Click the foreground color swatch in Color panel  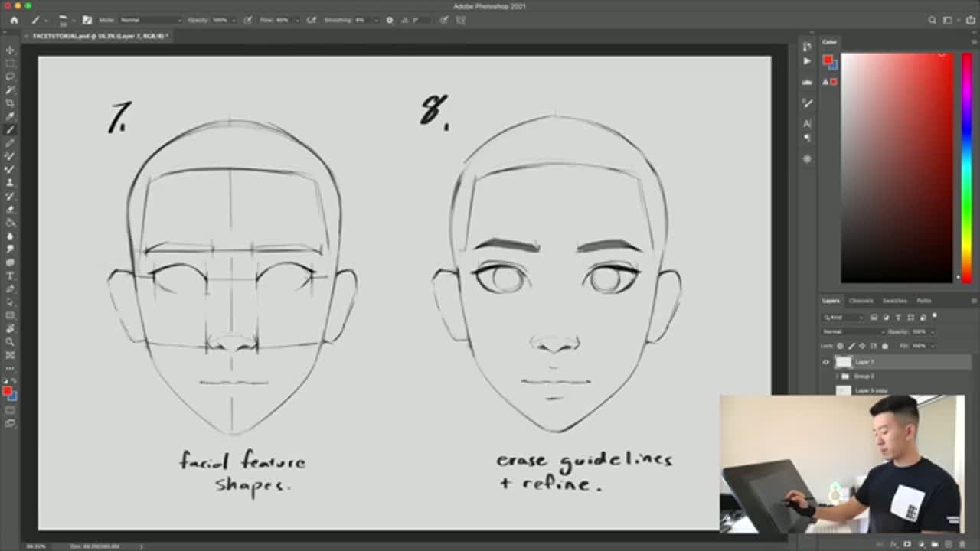point(827,60)
